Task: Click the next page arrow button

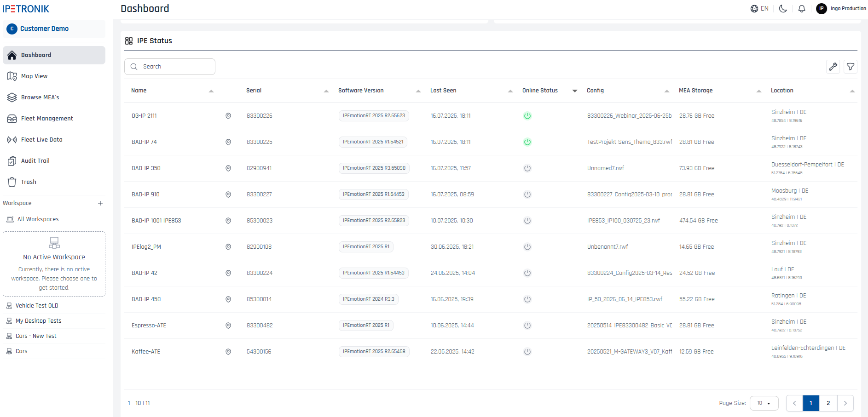Action: pos(845,403)
